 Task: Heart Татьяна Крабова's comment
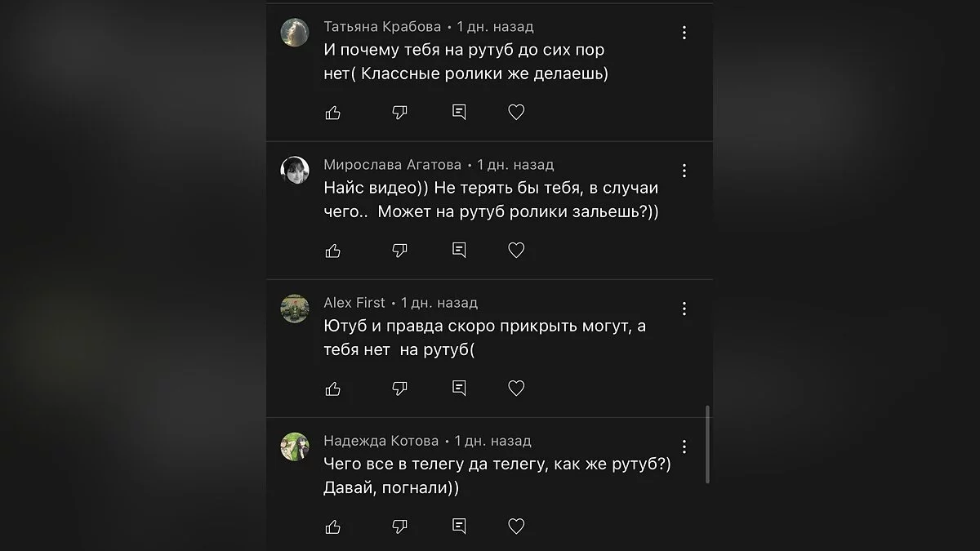[x=516, y=113]
